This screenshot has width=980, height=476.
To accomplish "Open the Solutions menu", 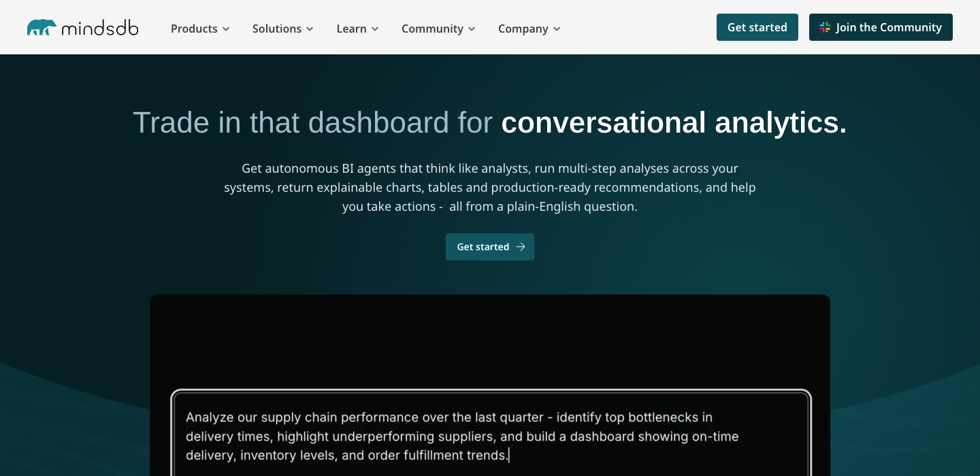I will [x=283, y=29].
